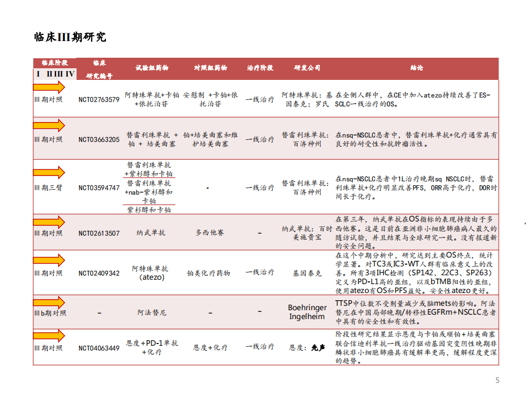This screenshot has height=399, width=532.
Task: Open the NCT02763579 trial link
Action: (98, 99)
